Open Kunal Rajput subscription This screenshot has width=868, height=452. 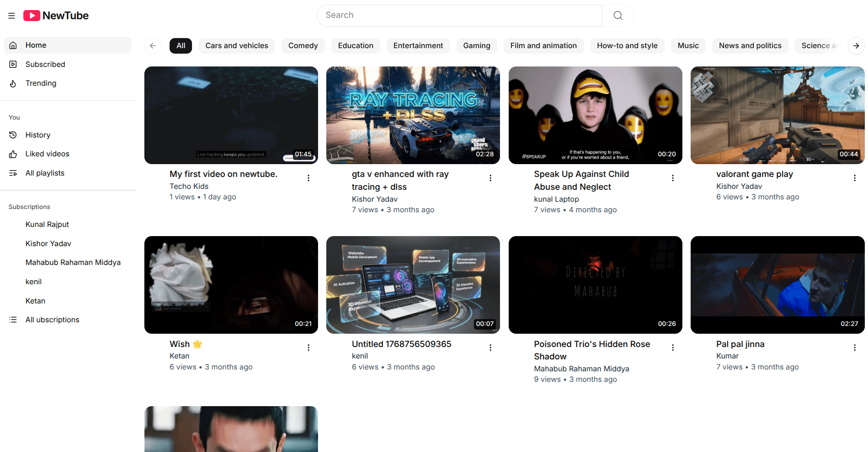click(68, 224)
